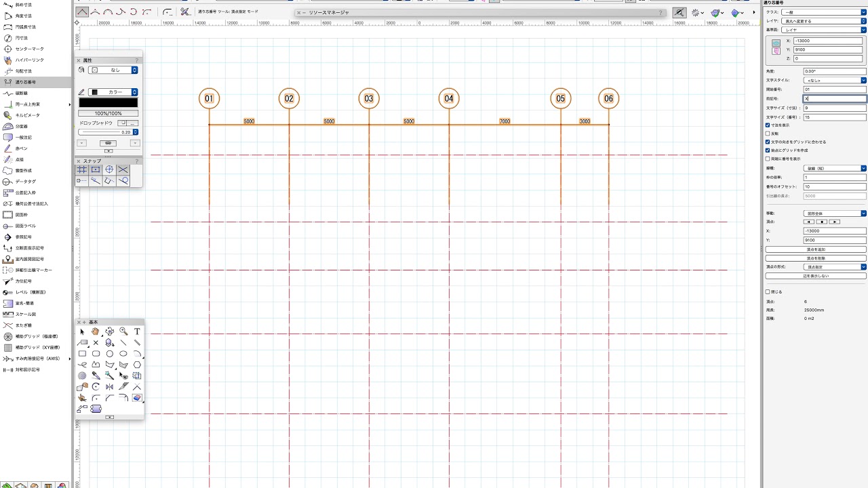
Task: Uncheck 始点にグリッドを作成 checkbox
Action: (768, 150)
